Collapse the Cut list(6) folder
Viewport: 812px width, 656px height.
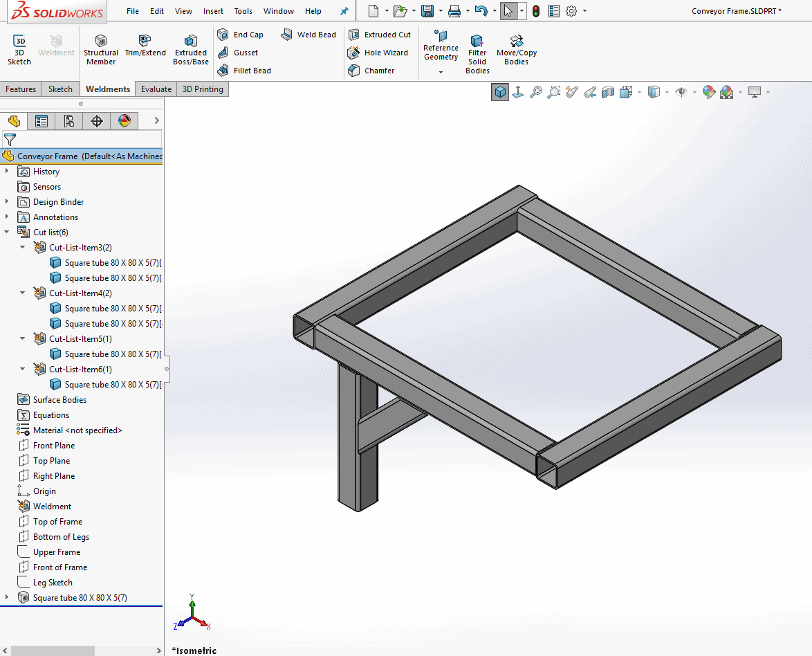(x=7, y=232)
